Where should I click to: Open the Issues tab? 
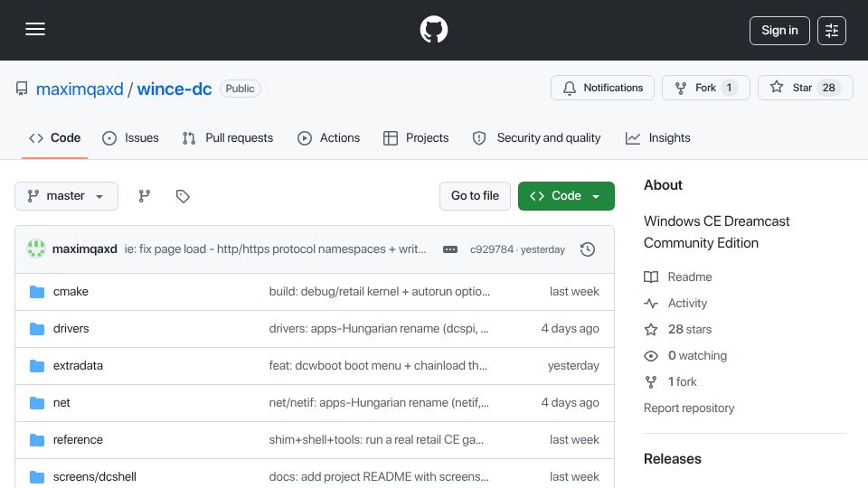click(x=130, y=137)
